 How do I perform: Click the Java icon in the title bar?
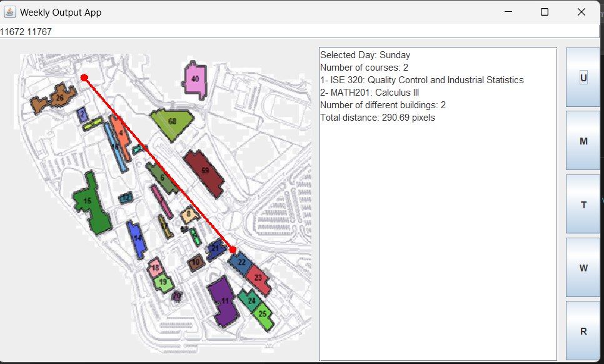(x=9, y=12)
